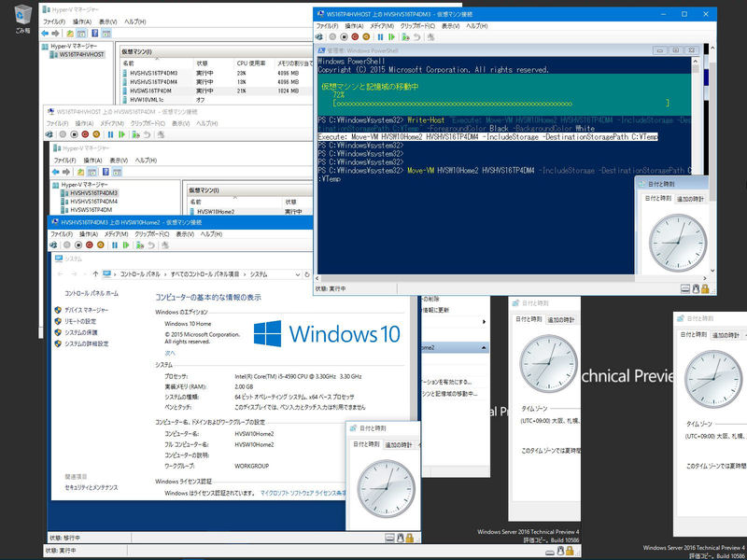Click マイクロソフト ソフトウェア ライセンス条項 link

[x=303, y=494]
